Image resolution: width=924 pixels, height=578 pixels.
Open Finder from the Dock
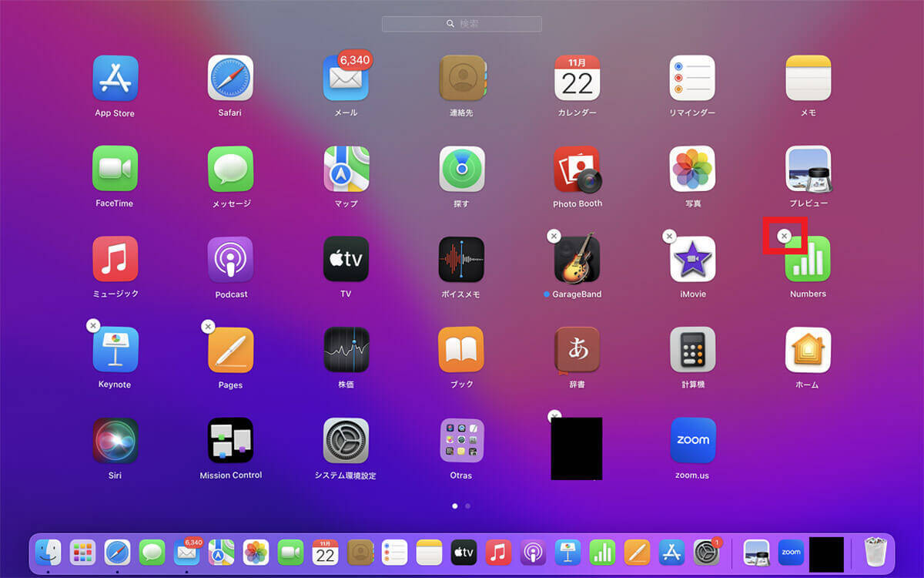click(48, 552)
